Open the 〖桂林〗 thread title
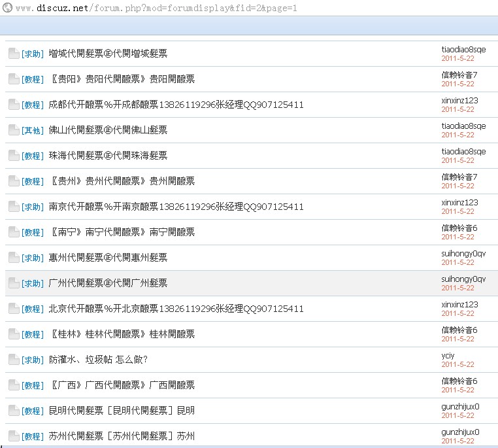Screen dimensions: 498x448 (x=122, y=334)
